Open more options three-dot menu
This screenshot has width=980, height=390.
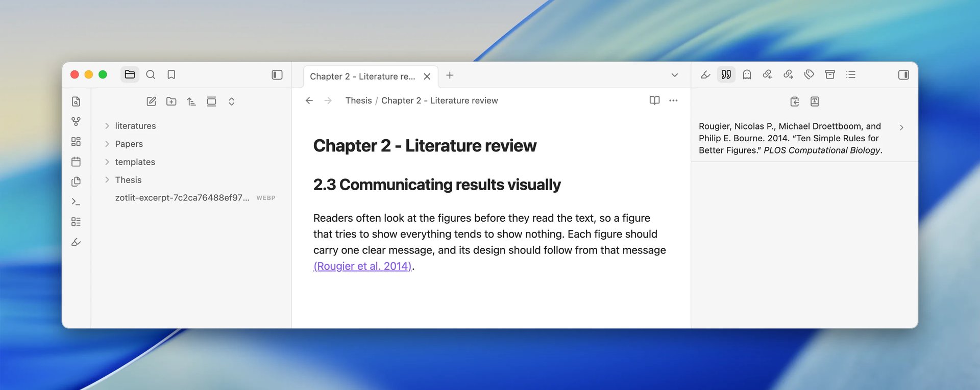[673, 100]
